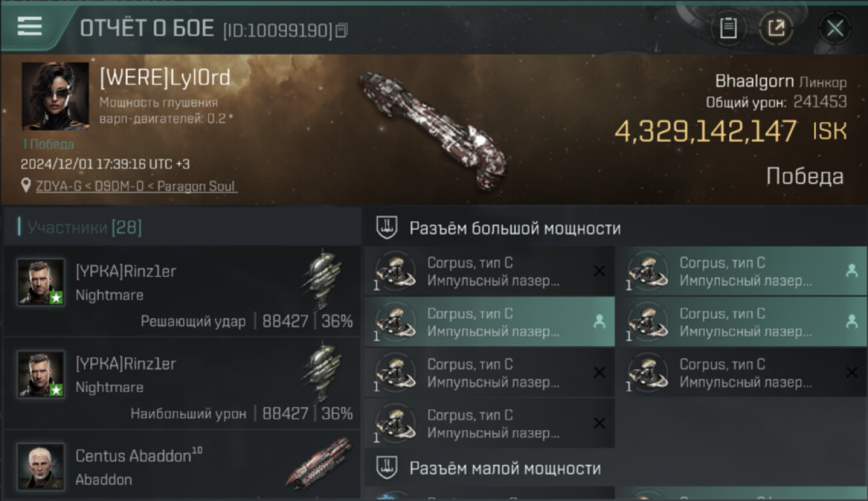Close the battle report window

tap(835, 28)
